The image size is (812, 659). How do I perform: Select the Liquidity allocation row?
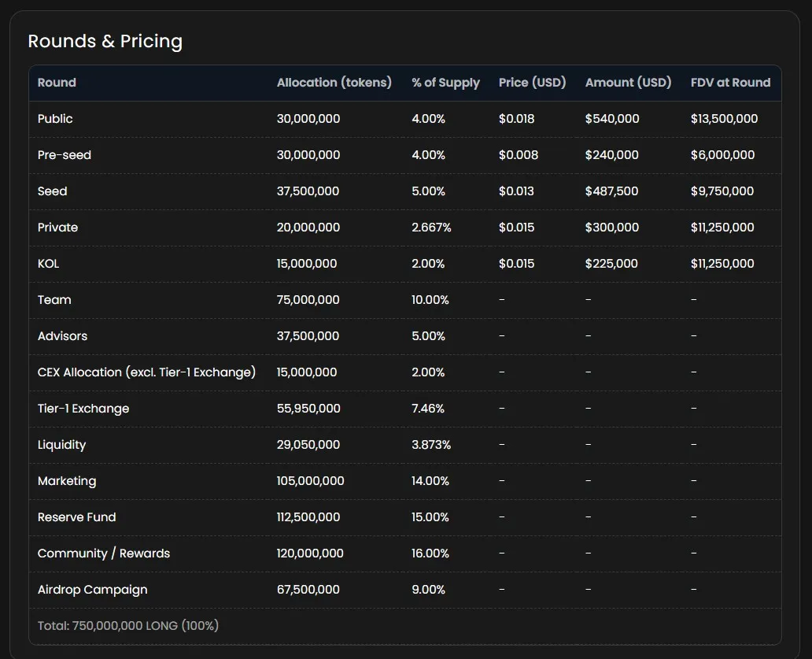[60, 444]
